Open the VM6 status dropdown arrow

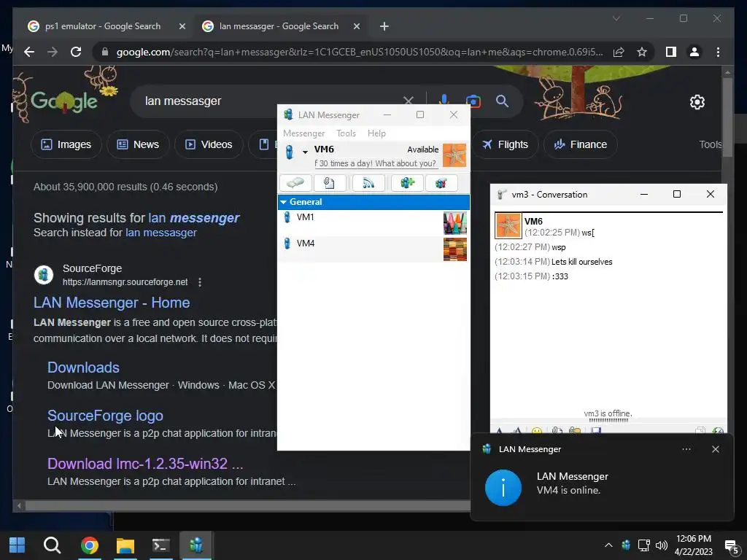click(x=305, y=152)
